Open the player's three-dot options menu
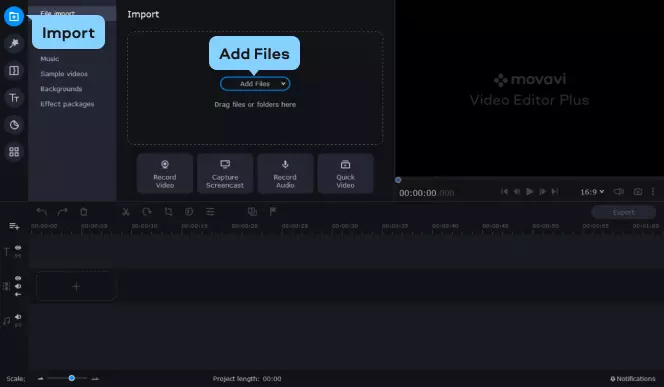The height and width of the screenshot is (387, 664). point(653,192)
